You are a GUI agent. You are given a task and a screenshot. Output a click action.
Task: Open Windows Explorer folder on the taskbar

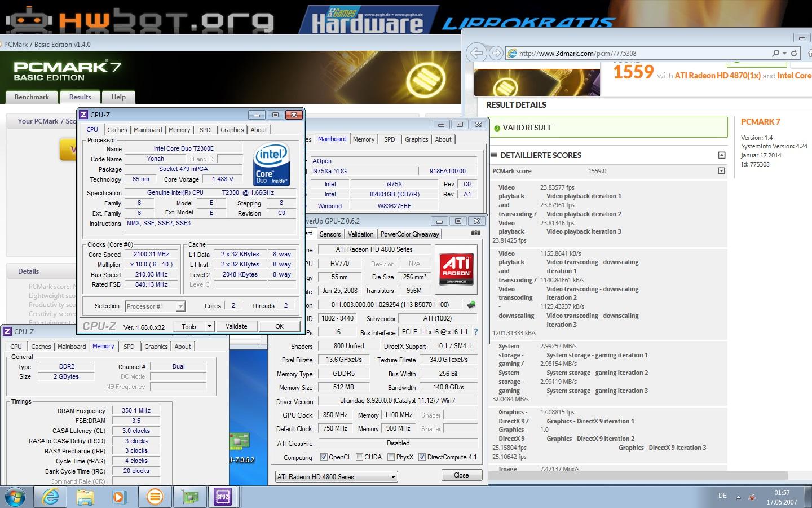85,497
